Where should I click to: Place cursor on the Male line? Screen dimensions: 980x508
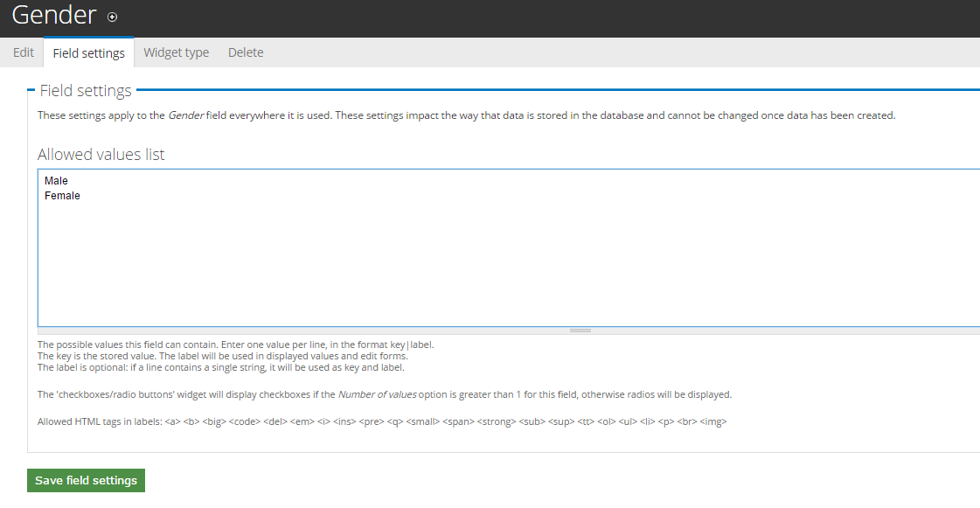click(56, 181)
